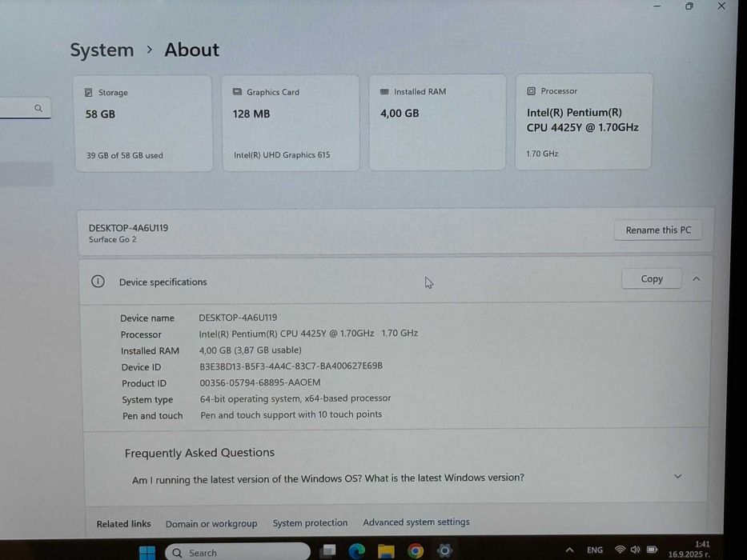Viewport: 747px width, 560px height.
Task: Restore down the Settings window
Action: click(689, 6)
